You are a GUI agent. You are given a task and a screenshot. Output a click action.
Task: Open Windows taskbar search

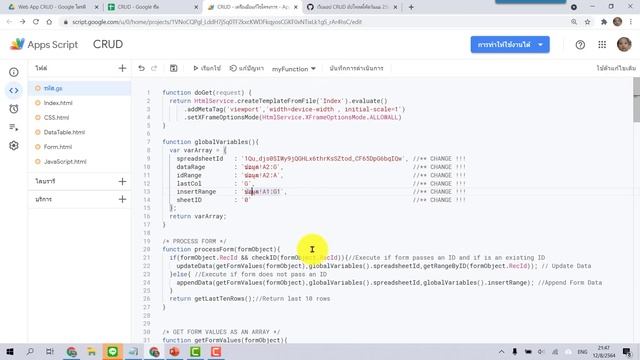click(x=30, y=351)
